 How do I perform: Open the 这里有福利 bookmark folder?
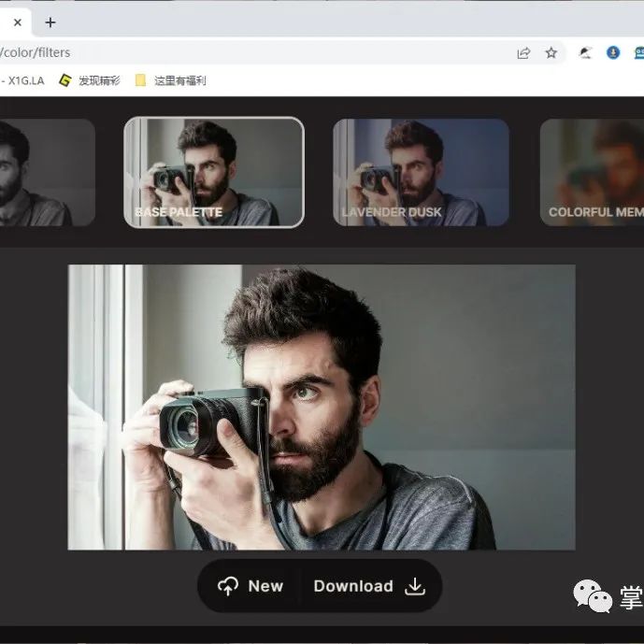coord(170,80)
